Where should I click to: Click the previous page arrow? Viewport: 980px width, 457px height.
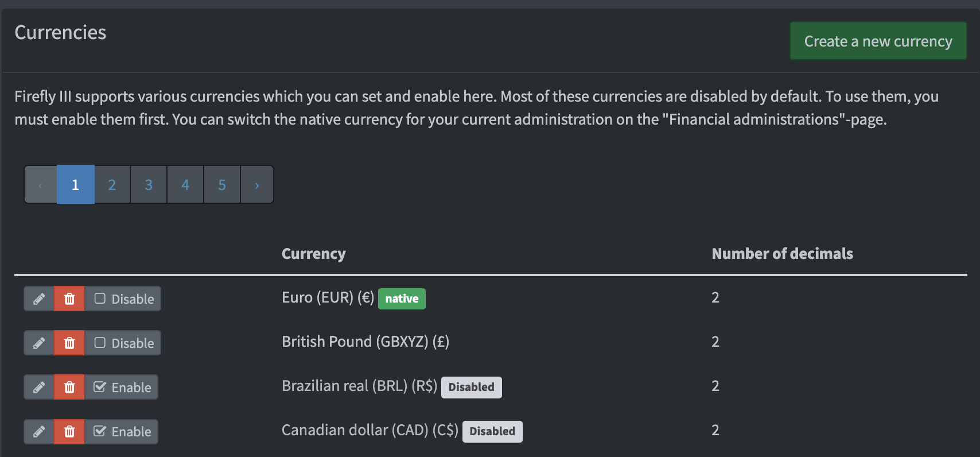(40, 184)
